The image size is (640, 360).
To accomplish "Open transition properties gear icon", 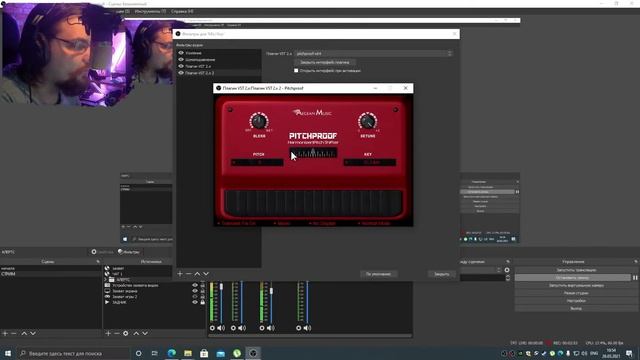I will [507, 270].
